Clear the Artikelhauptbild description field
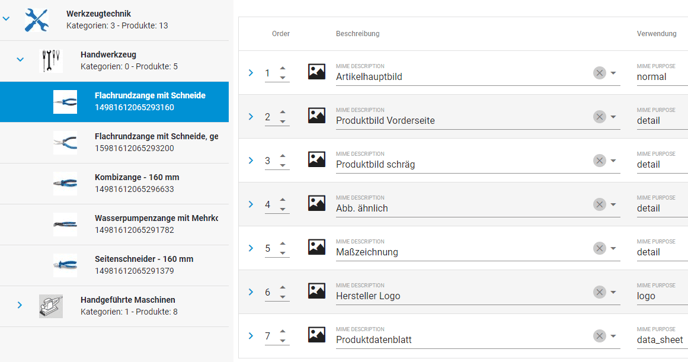The image size is (688, 362). [x=599, y=73]
